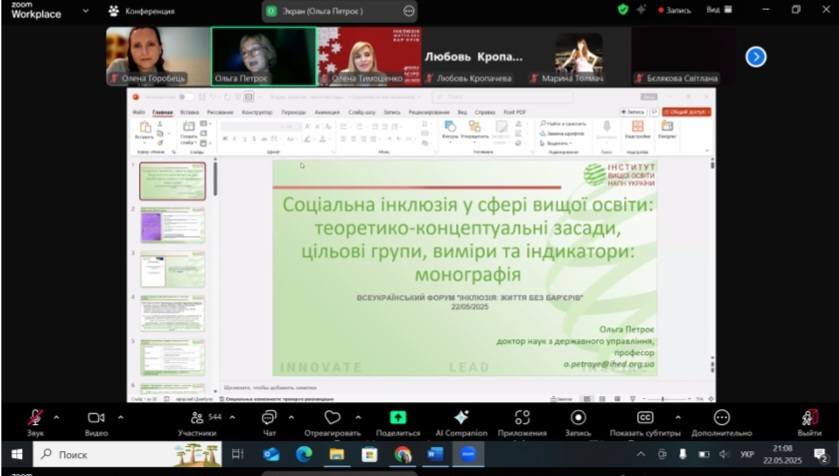Show next participants with the blue arrow
The width and height of the screenshot is (839, 476).
pyautogui.click(x=756, y=57)
